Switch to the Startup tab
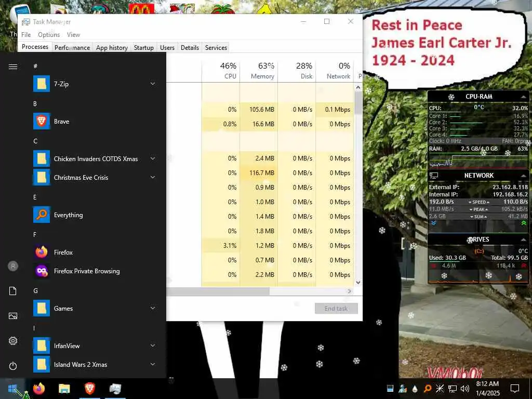Viewport: 532px width, 399px height. [144, 47]
